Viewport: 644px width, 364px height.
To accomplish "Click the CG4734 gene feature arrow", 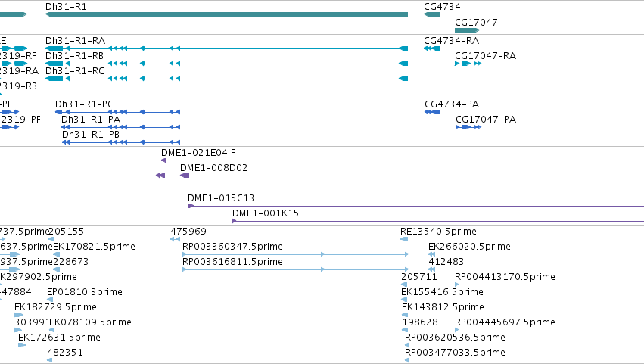I will coord(432,14).
